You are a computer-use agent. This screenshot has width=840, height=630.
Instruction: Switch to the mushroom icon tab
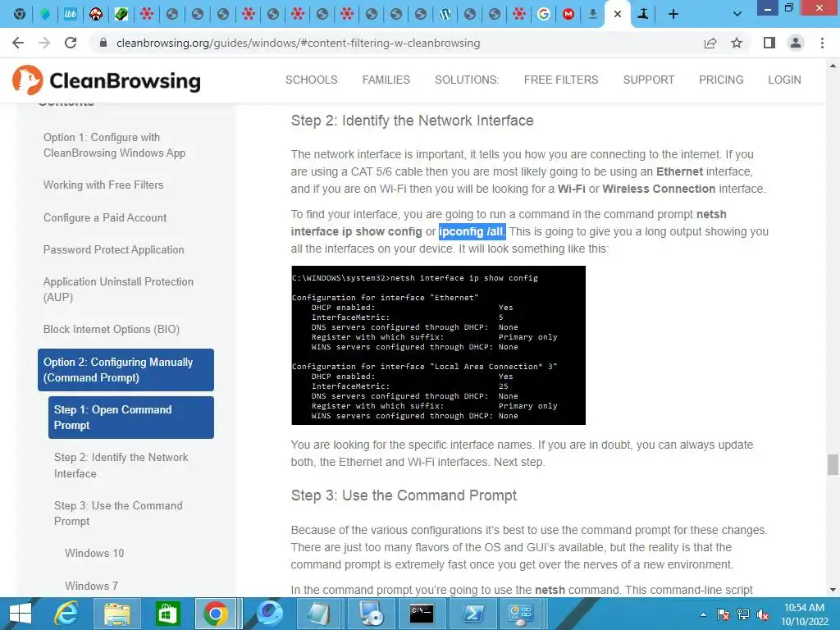coord(96,14)
